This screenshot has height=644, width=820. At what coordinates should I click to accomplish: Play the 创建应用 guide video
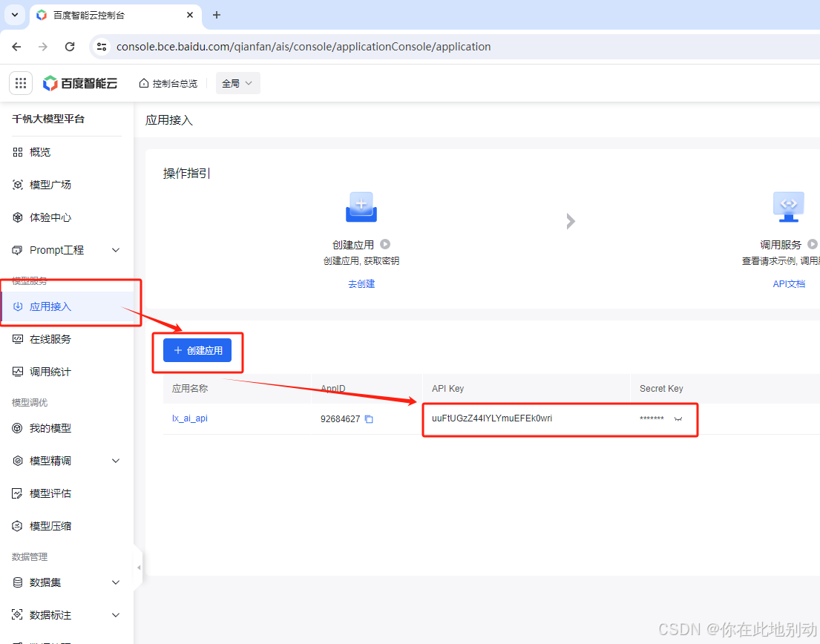pos(385,244)
